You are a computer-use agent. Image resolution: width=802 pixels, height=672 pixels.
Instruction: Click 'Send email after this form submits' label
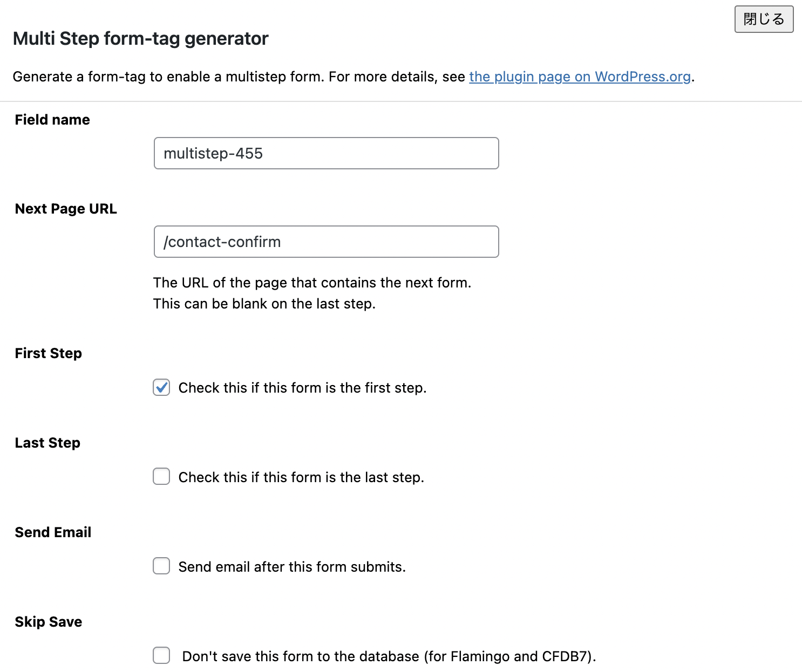pos(292,567)
